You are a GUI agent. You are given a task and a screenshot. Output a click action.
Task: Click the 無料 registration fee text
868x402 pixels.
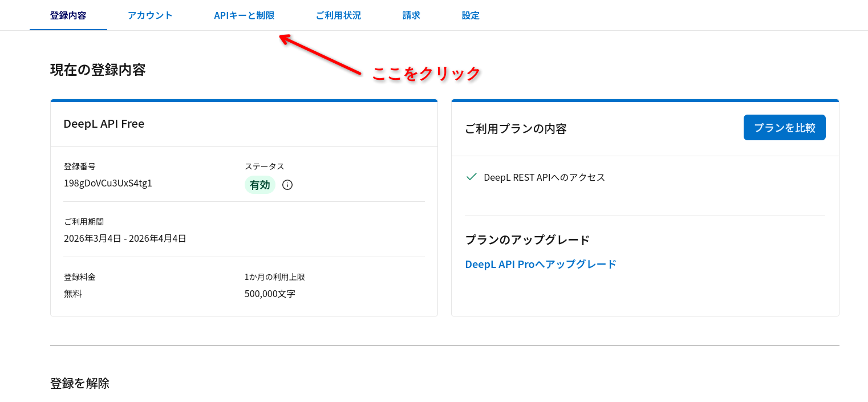72,294
